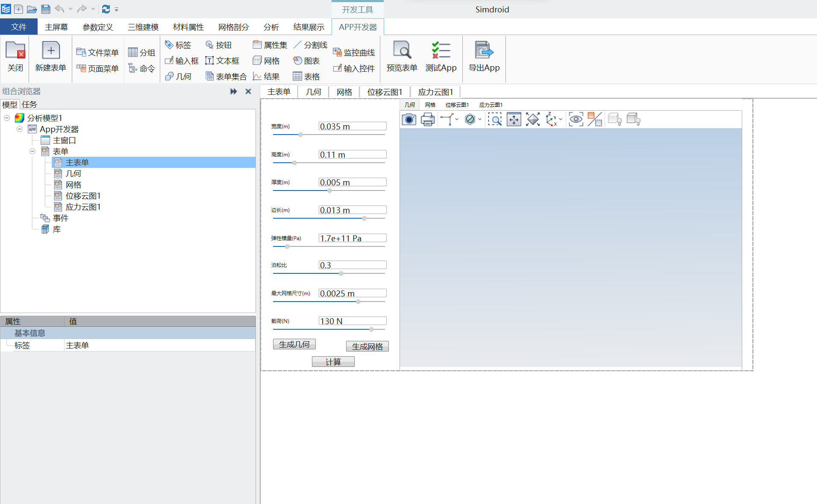817x504 pixels.
Task: Collapse the browser panel with double-arrow
Action: 233,91
